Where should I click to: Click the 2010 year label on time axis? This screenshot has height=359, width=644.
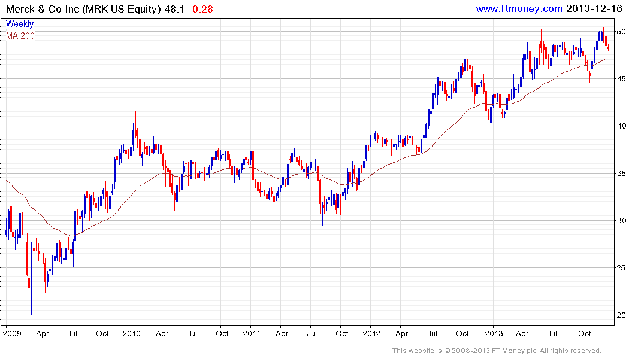pos(131,333)
